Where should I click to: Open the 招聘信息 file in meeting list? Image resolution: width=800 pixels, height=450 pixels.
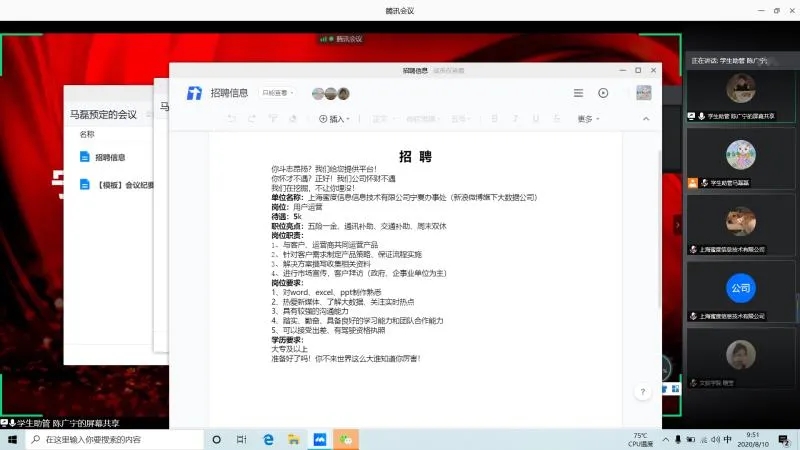[x=110, y=157]
